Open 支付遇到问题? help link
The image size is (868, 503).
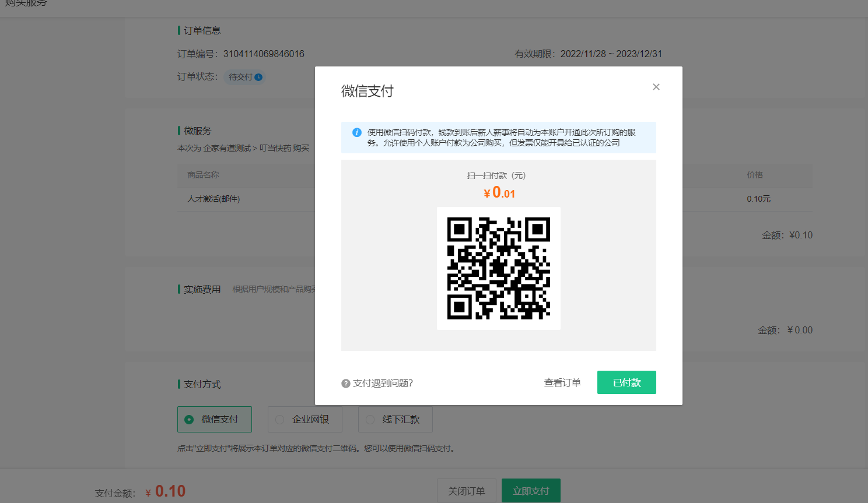point(383,383)
